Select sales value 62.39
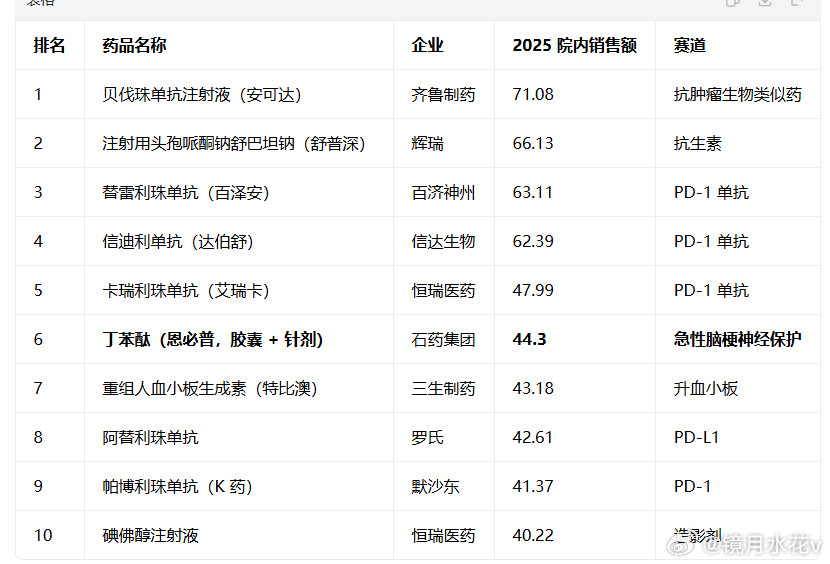The width and height of the screenshot is (830, 564). pyautogui.click(x=533, y=242)
